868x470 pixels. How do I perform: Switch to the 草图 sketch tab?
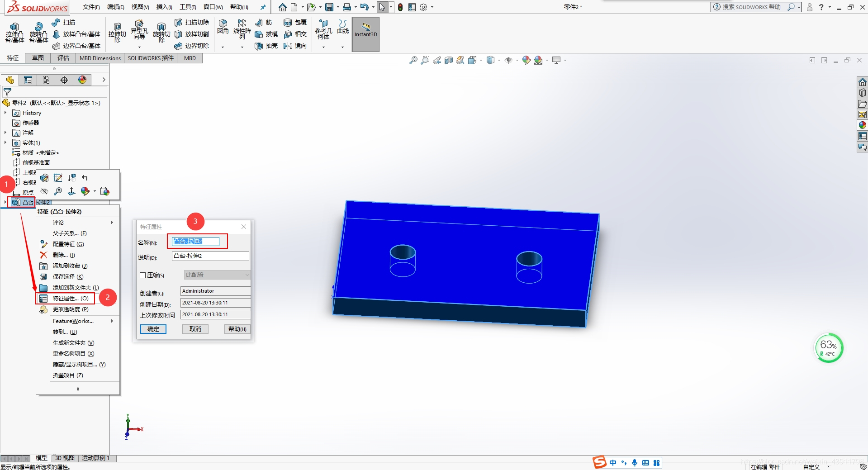coord(38,58)
